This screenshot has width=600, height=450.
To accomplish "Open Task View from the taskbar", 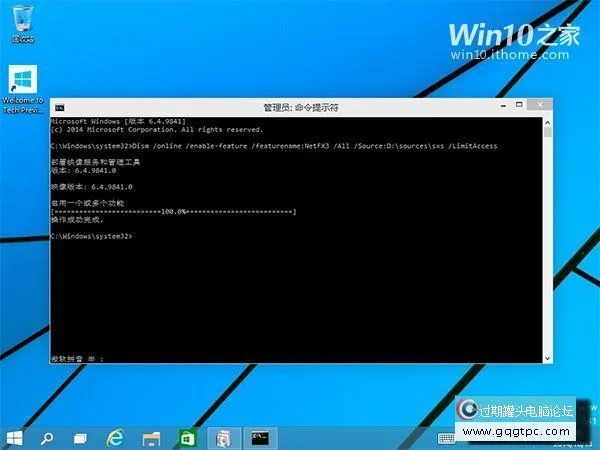I will click(x=80, y=437).
